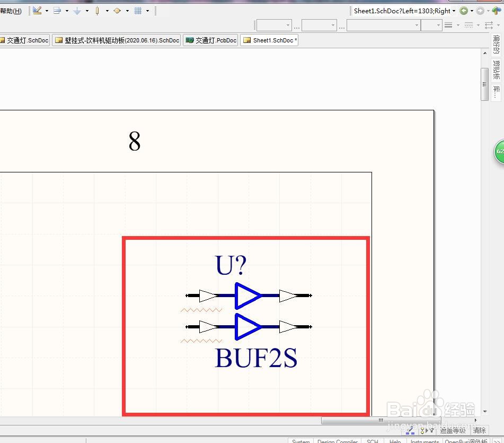Click the grey navigate forward icon

point(480,11)
